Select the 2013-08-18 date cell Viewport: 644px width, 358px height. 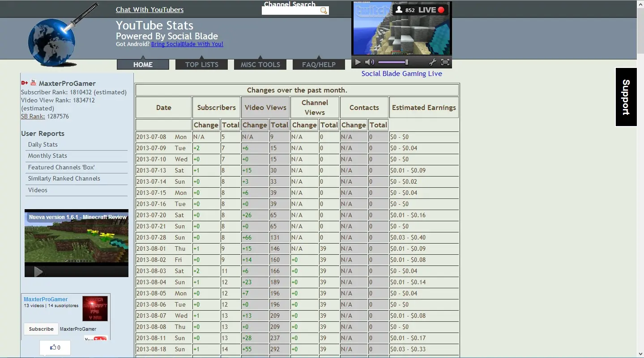coord(163,349)
